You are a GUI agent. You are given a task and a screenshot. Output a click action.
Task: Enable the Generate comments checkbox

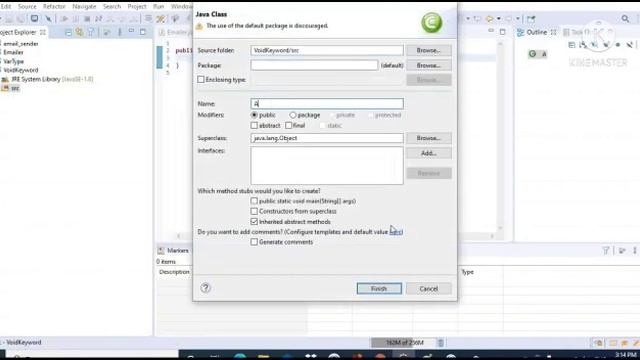point(254,242)
